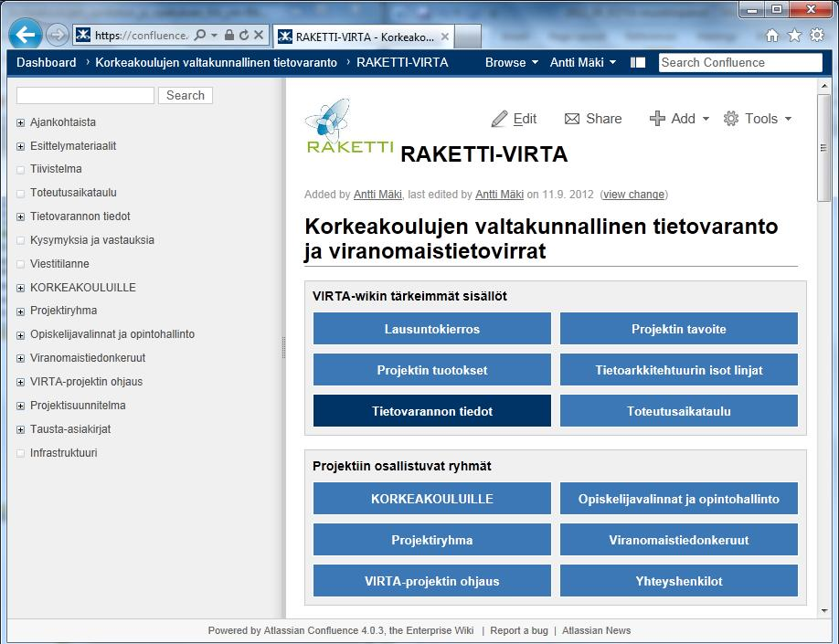Click Report a bug footer link
The height and width of the screenshot is (644, 839).
519,630
